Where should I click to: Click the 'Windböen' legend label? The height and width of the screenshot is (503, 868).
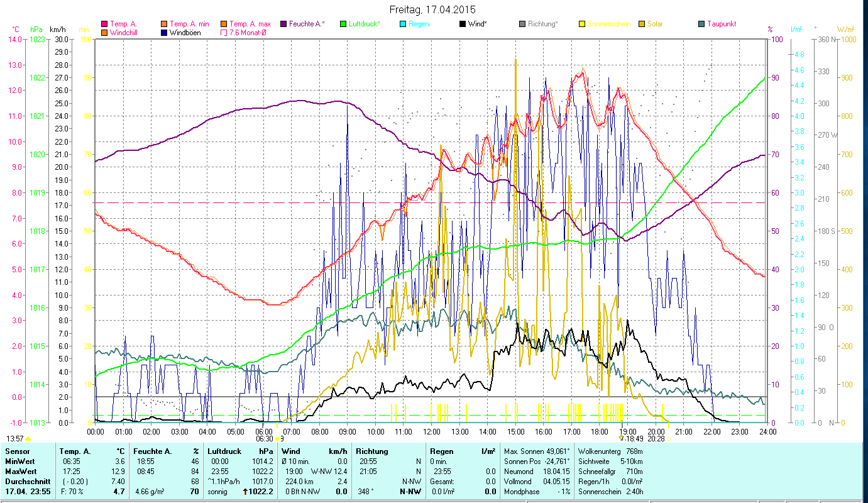click(x=185, y=32)
